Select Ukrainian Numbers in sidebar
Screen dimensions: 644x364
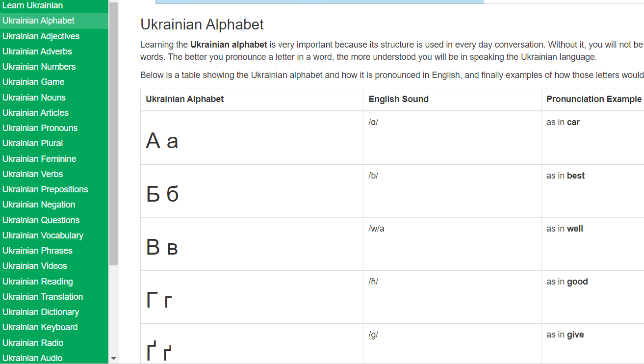coord(39,67)
